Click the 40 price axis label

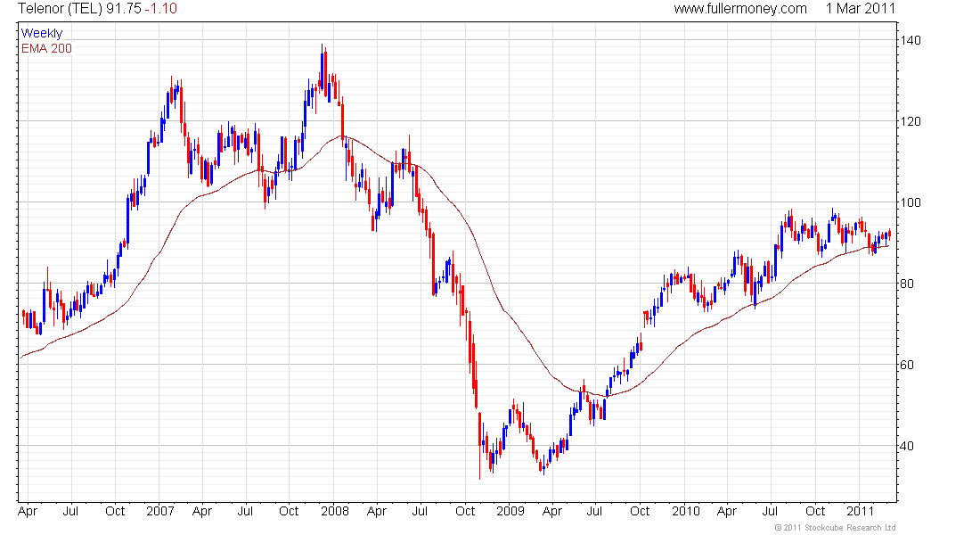(x=907, y=446)
